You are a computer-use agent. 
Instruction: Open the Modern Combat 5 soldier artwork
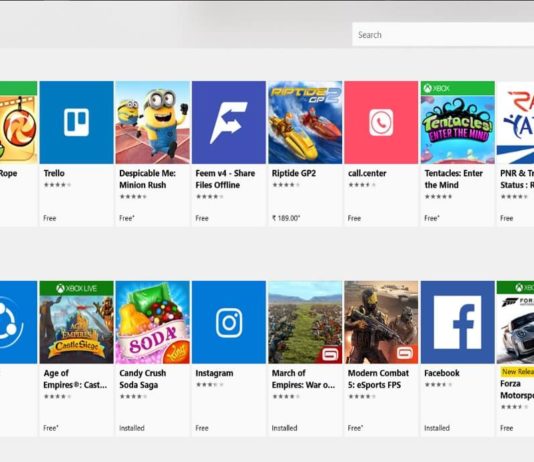tap(381, 322)
